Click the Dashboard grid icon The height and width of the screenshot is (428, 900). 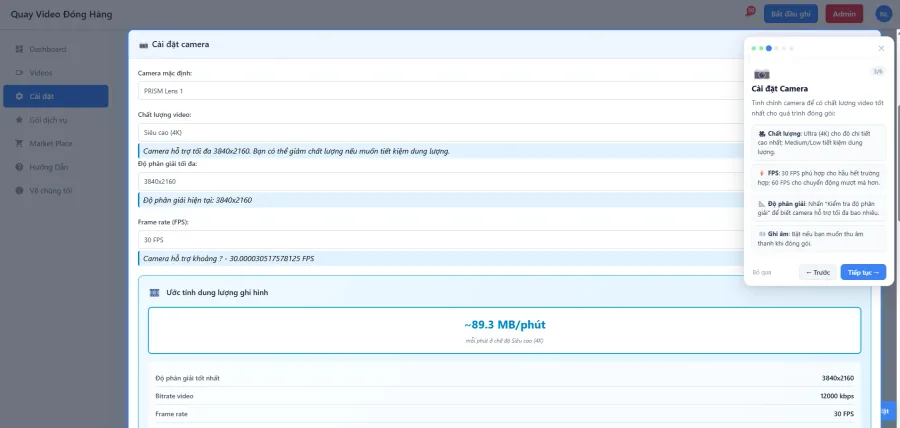19,49
